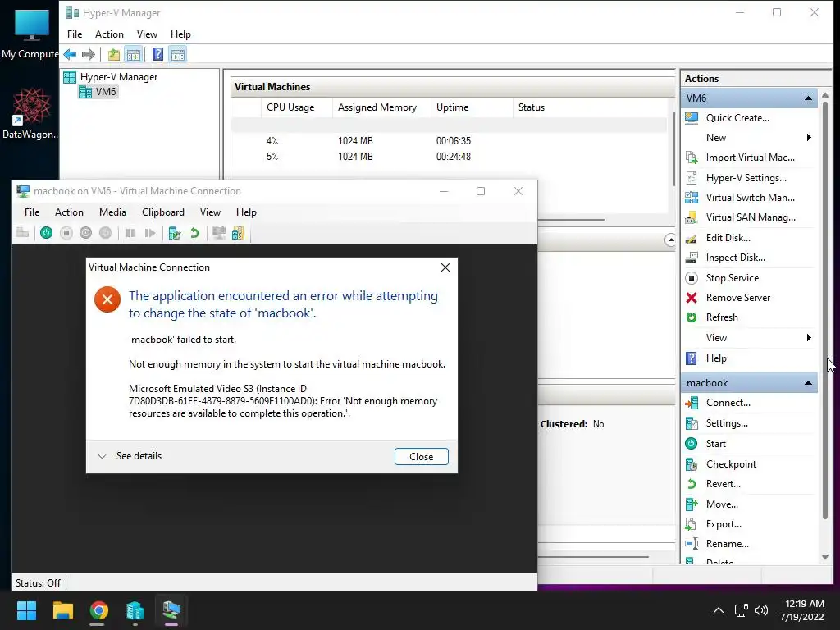The width and height of the screenshot is (840, 630).
Task: Open Virtual SAN Manager action
Action: (x=749, y=217)
